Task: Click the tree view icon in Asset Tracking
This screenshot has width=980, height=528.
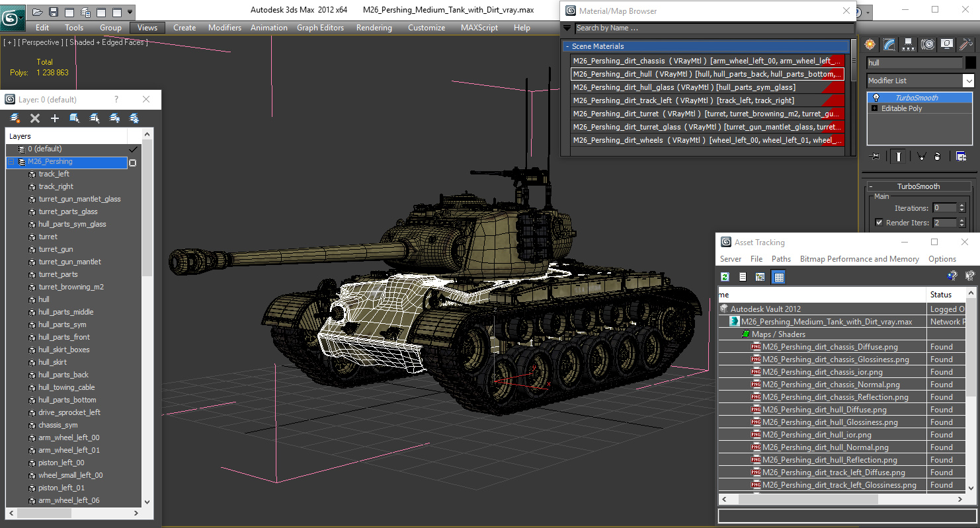Action: [x=760, y=277]
